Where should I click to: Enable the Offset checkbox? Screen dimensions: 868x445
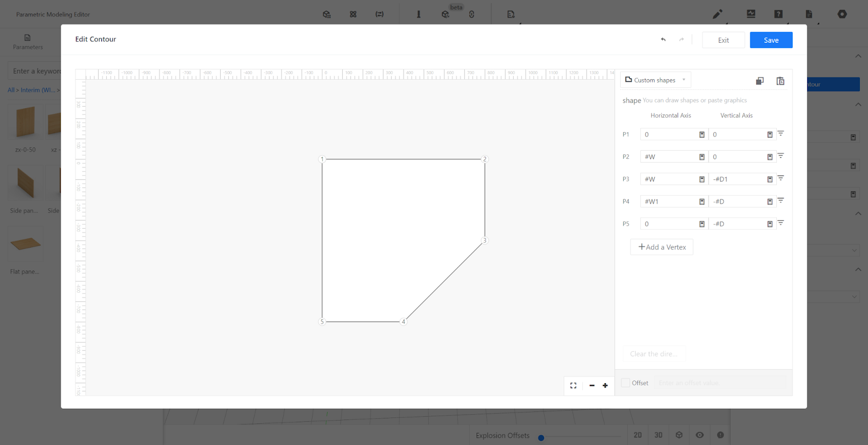[x=626, y=383]
